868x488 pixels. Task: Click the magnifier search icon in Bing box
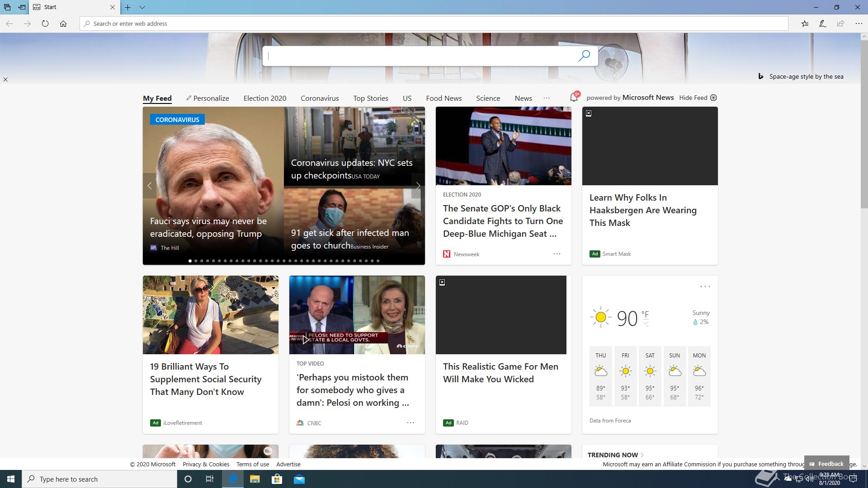(x=584, y=56)
